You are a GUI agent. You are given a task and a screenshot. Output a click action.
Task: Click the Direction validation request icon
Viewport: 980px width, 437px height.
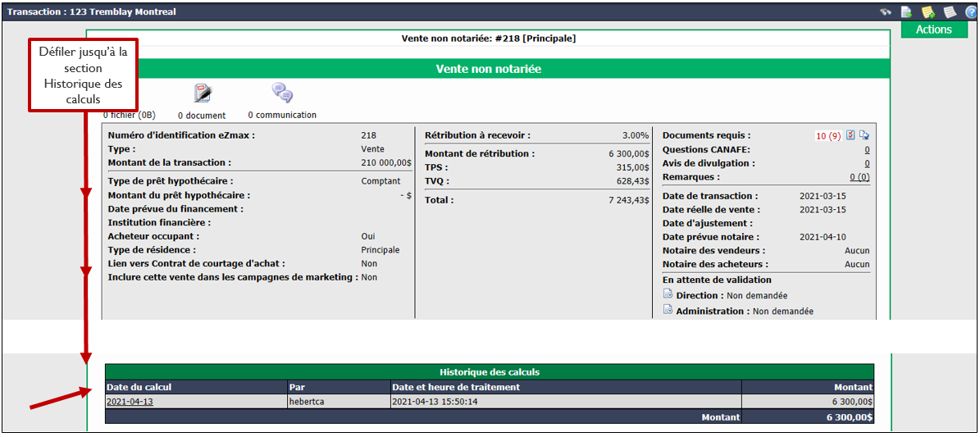click(668, 295)
